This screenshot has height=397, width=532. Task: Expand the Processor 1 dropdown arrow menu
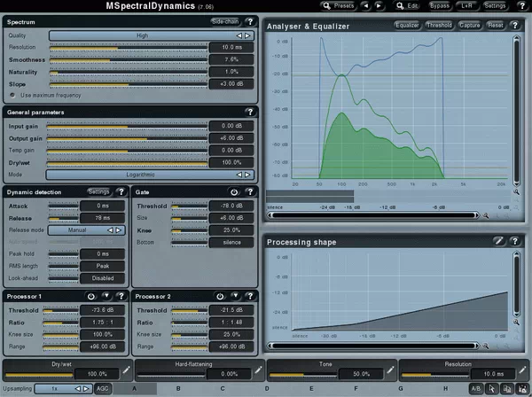tap(105, 295)
